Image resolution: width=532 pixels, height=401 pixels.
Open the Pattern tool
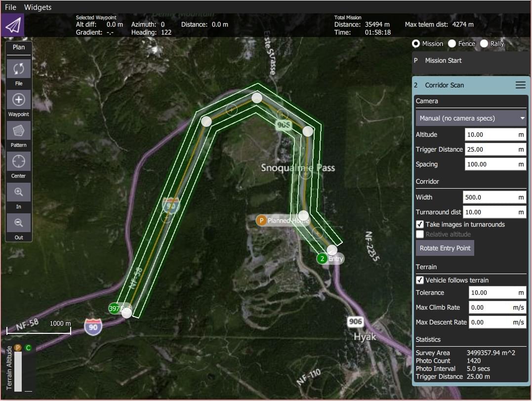click(19, 130)
